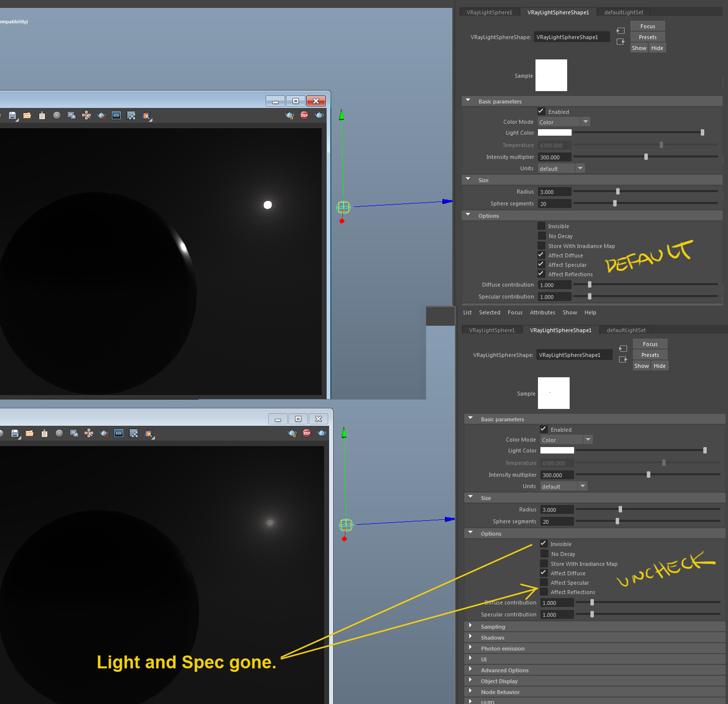Image resolution: width=728 pixels, height=704 pixels.
Task: Open the Units dropdown
Action: pos(580,168)
